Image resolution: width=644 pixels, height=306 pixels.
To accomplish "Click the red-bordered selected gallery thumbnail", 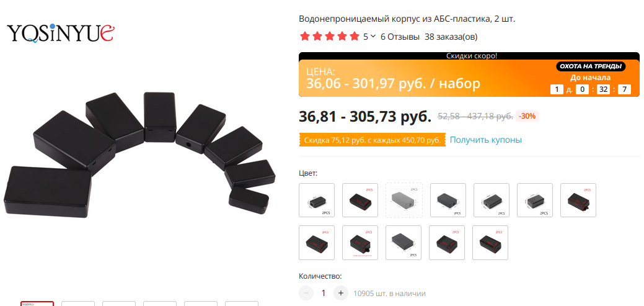I will [37, 304].
